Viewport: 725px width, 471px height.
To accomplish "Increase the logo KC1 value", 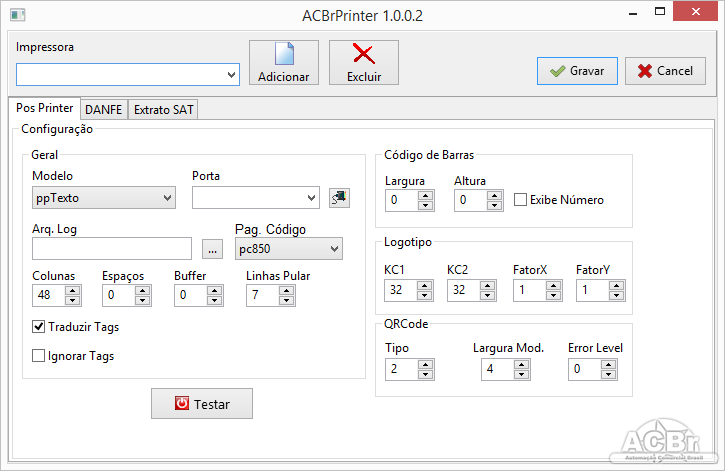I will tap(424, 285).
